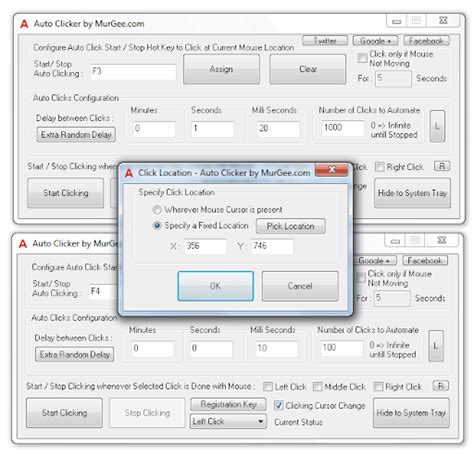The width and height of the screenshot is (474, 454).
Task: Toggle Clicking Cursor Change checkbox
Action: [x=278, y=406]
